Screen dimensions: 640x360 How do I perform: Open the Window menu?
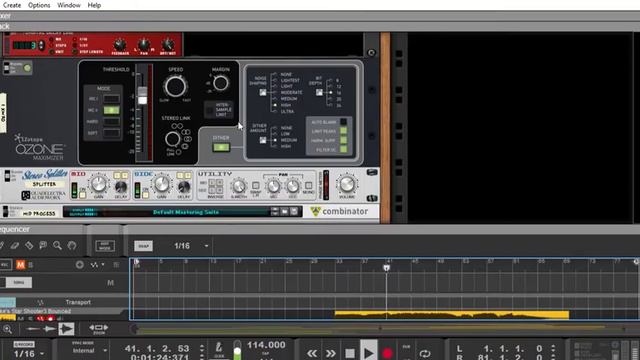click(69, 5)
